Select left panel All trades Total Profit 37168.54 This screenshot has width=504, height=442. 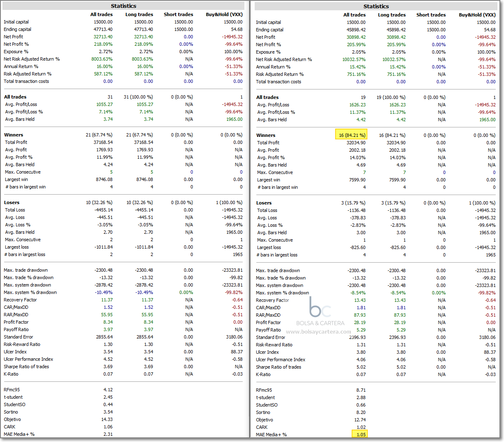click(103, 142)
